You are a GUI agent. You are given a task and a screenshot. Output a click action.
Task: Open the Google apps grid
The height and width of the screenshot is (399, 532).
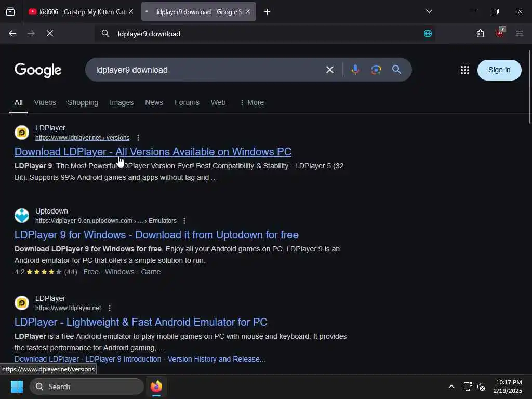pos(465,70)
